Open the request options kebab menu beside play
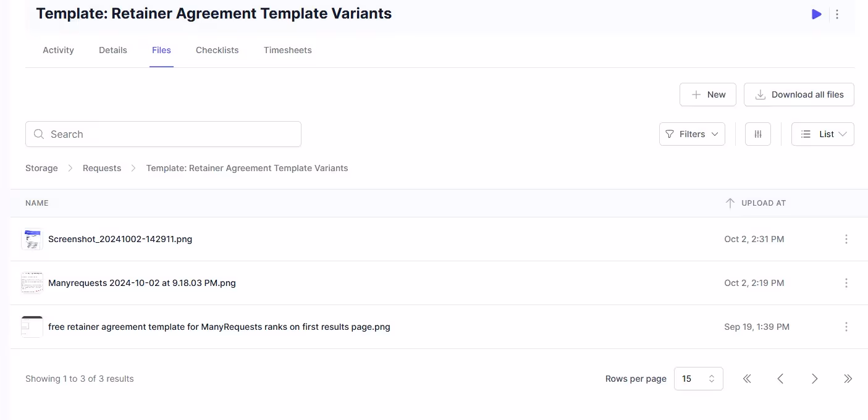This screenshot has width=868, height=420. pyautogui.click(x=837, y=14)
